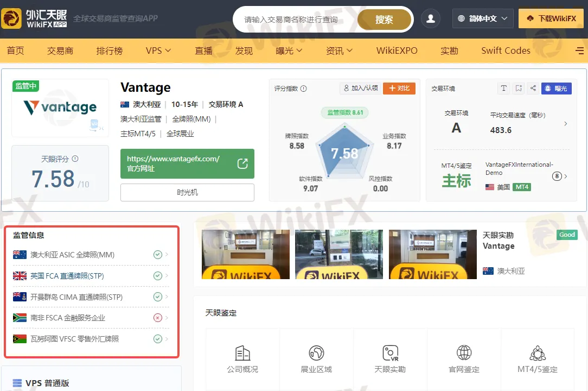Open the hamburger menu icon in the nav bar

580,51
